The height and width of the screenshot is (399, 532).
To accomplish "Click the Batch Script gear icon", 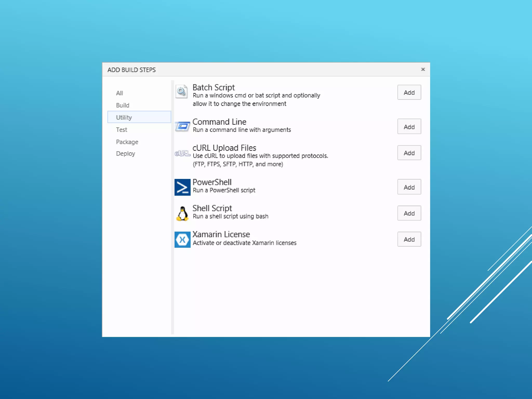I will coord(181,91).
